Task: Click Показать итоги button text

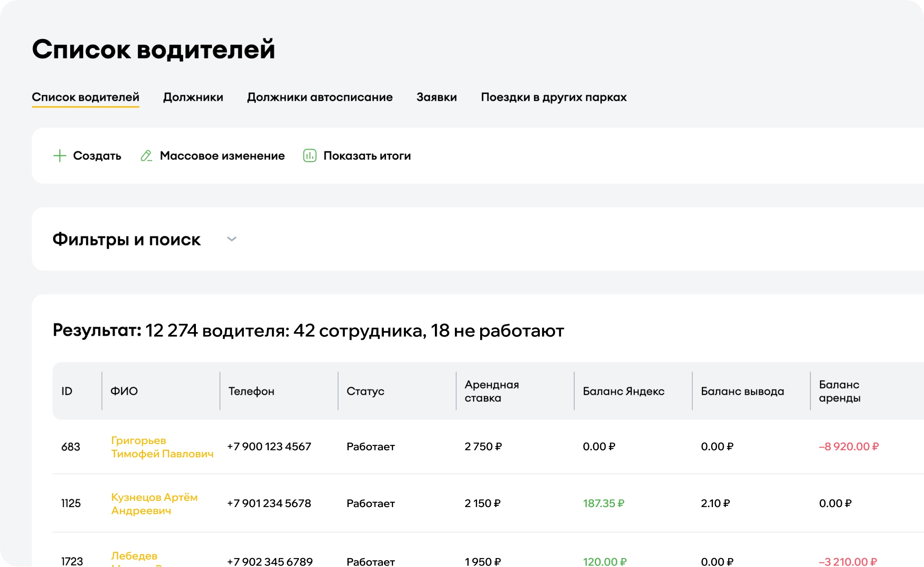Action: [x=367, y=156]
